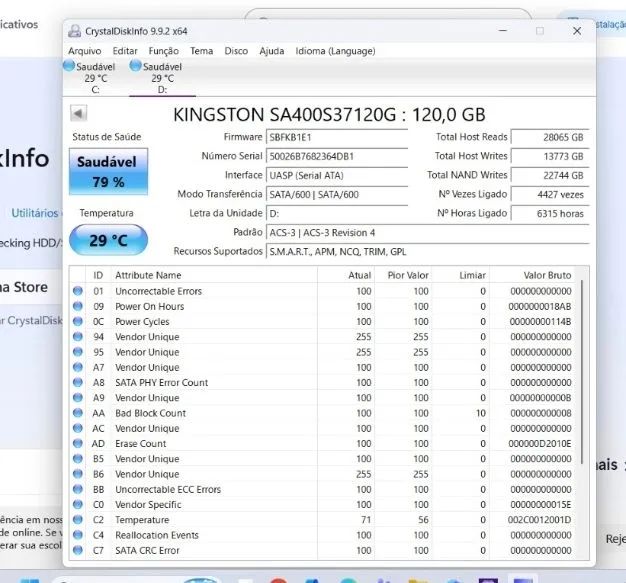Select the Erase Count raw value 000000D2010E
This screenshot has width=626, height=583.
(x=540, y=444)
